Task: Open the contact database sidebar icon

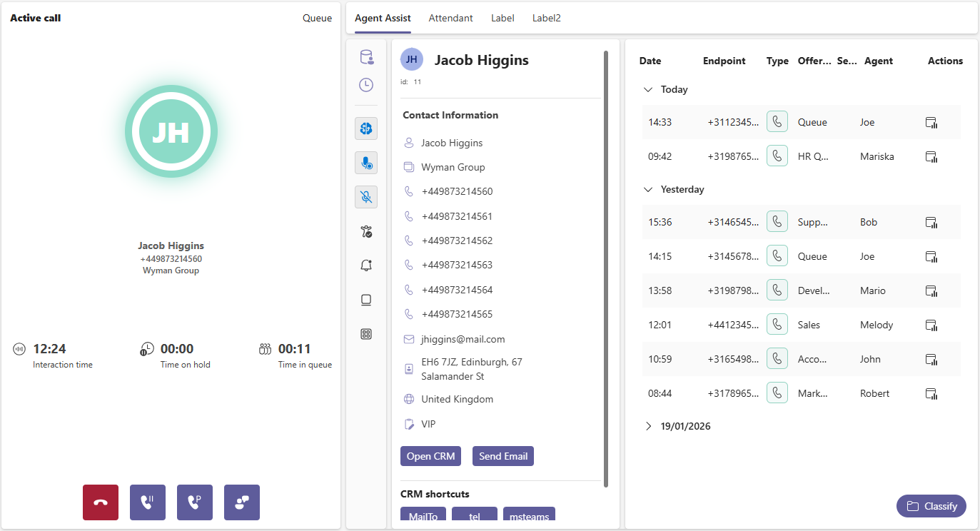Action: pyautogui.click(x=366, y=57)
